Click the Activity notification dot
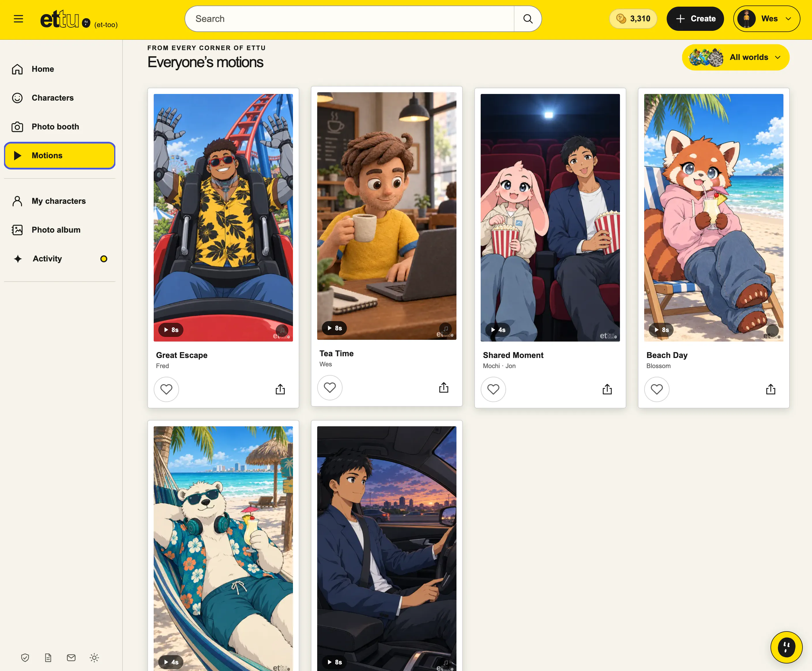 104,259
